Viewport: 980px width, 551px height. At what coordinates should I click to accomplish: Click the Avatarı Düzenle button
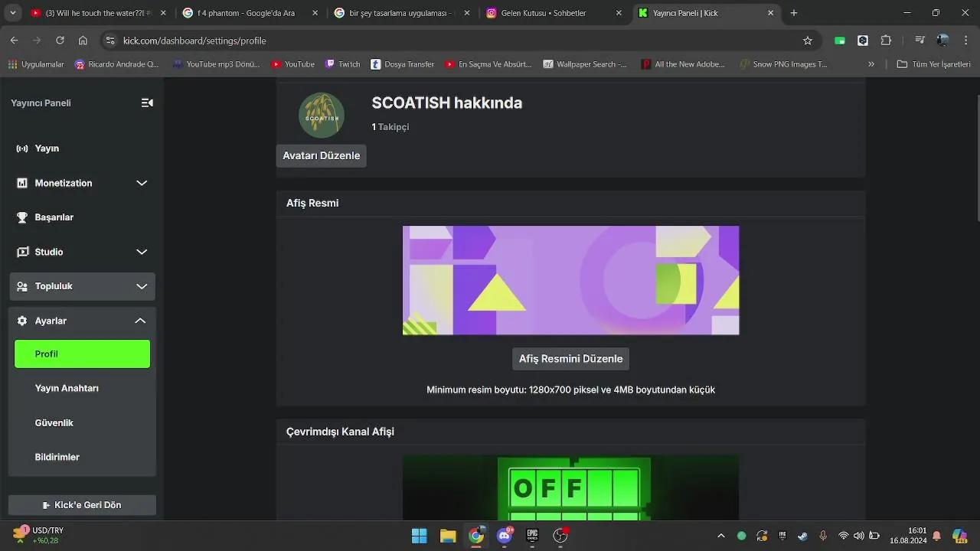[321, 155]
